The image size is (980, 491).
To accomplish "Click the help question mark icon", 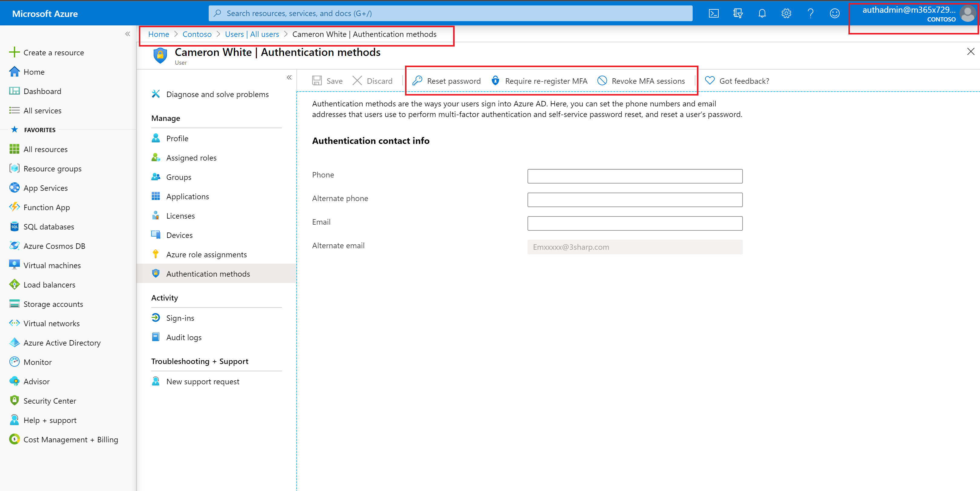I will pyautogui.click(x=810, y=14).
